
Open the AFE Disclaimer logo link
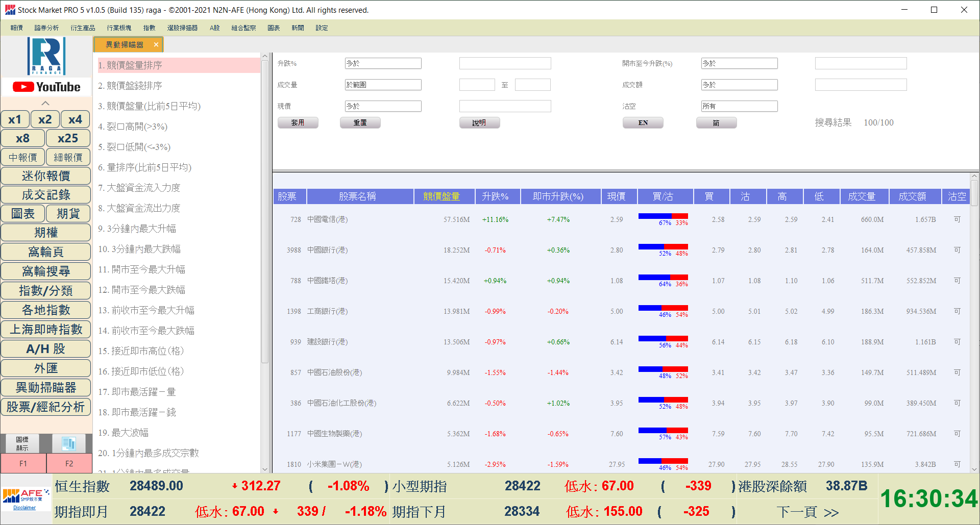(x=25, y=499)
